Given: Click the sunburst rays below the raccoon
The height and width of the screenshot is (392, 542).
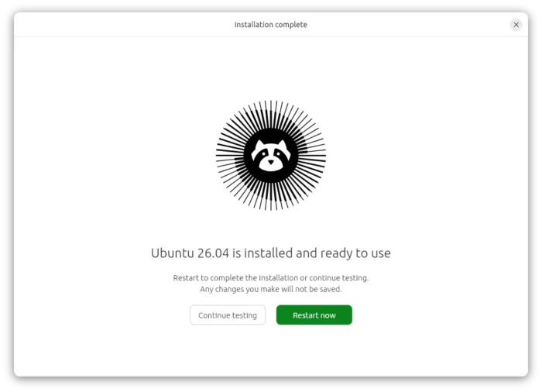Looking at the screenshot, I should (271, 197).
